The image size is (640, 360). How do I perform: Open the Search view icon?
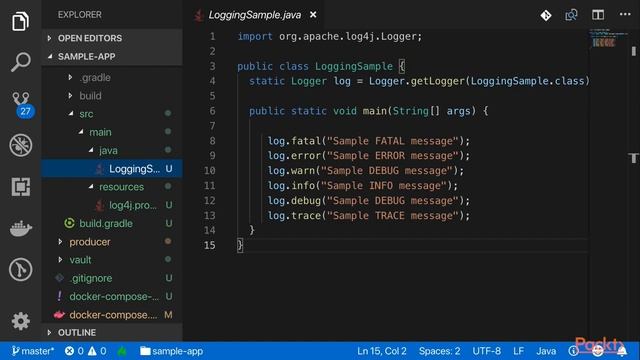[x=20, y=62]
